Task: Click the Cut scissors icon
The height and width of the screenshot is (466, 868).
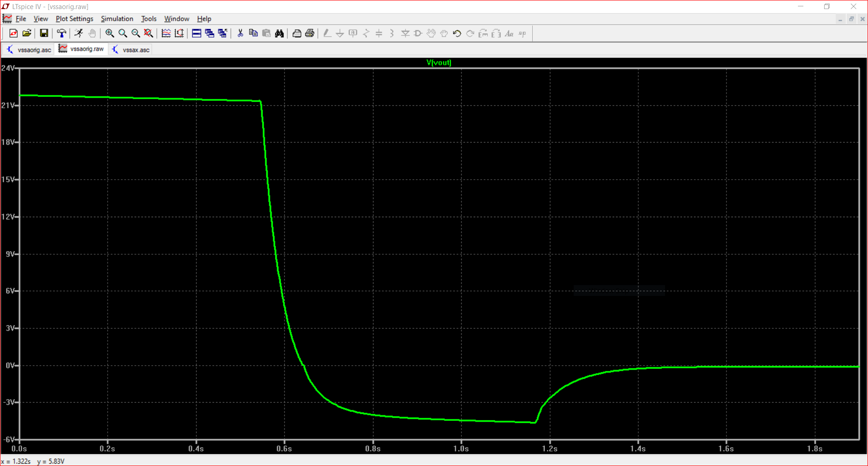Action: pos(240,33)
